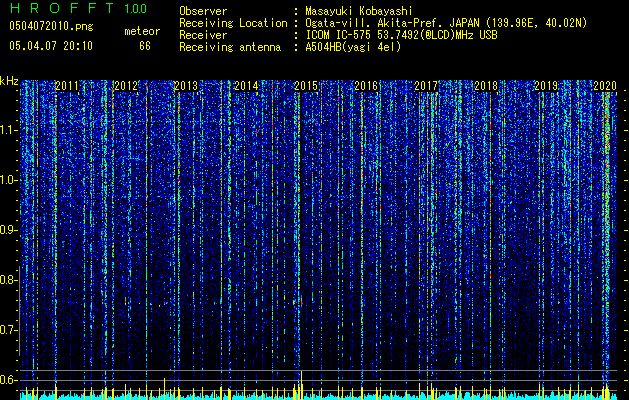Select the filename 0504072010.png
Image resolution: width=629 pixels, height=400 pixels.
tap(51, 27)
